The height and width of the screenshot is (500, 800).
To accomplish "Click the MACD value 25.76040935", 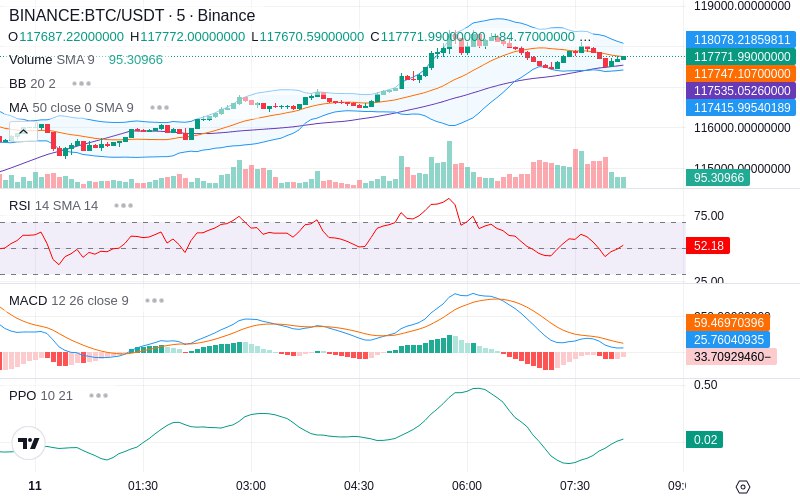I will (x=728, y=339).
